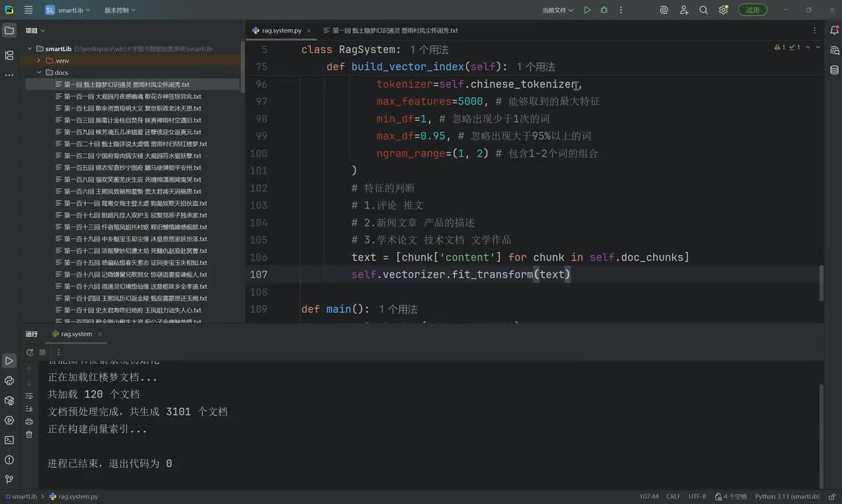The image size is (842, 504).
Task: Select file 第一百十回 史太君寿终归地府
Action: 128,310
